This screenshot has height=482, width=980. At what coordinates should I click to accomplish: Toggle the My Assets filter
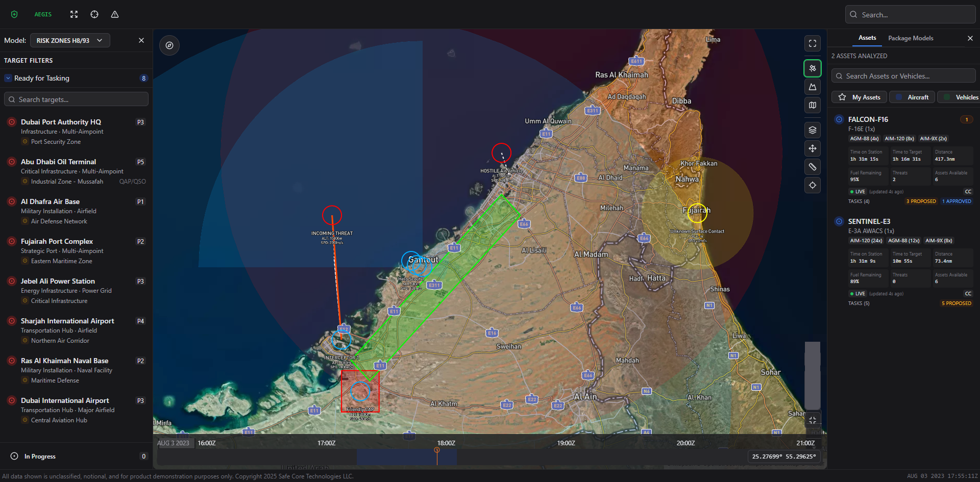[859, 97]
